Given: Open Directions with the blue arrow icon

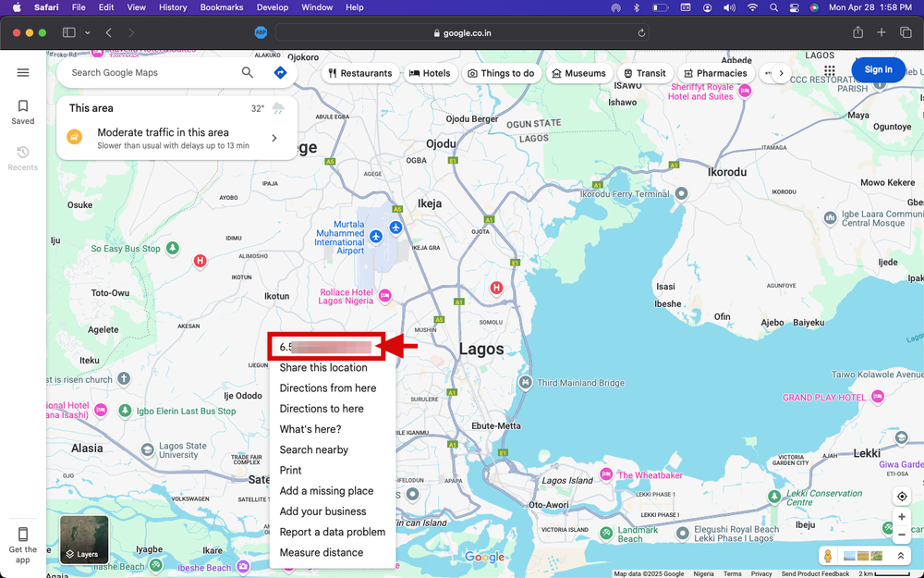Looking at the screenshot, I should (x=280, y=72).
